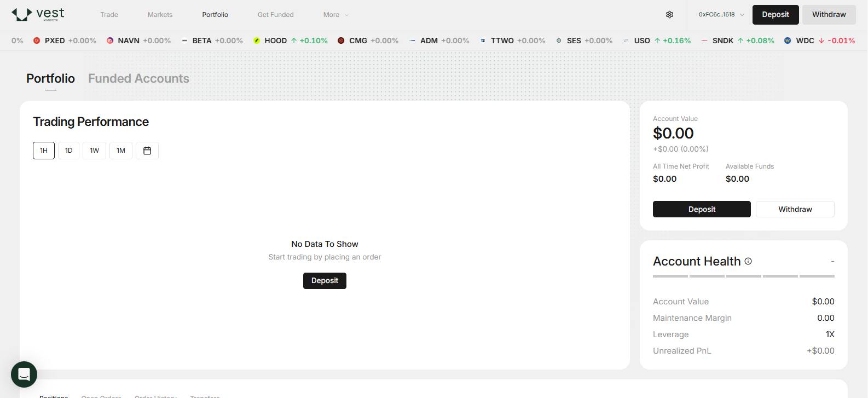Open the chat support bubble icon
Viewport: 868px width, 398px height.
click(24, 374)
